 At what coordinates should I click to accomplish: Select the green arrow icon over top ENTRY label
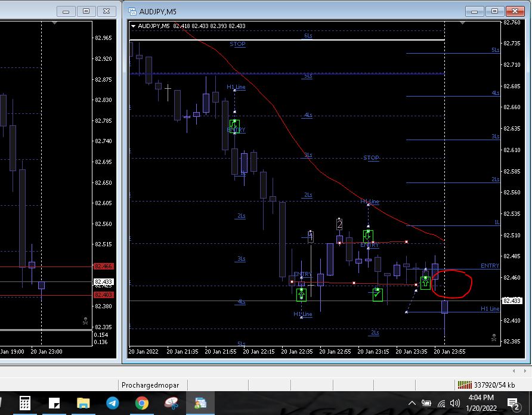coord(234,126)
